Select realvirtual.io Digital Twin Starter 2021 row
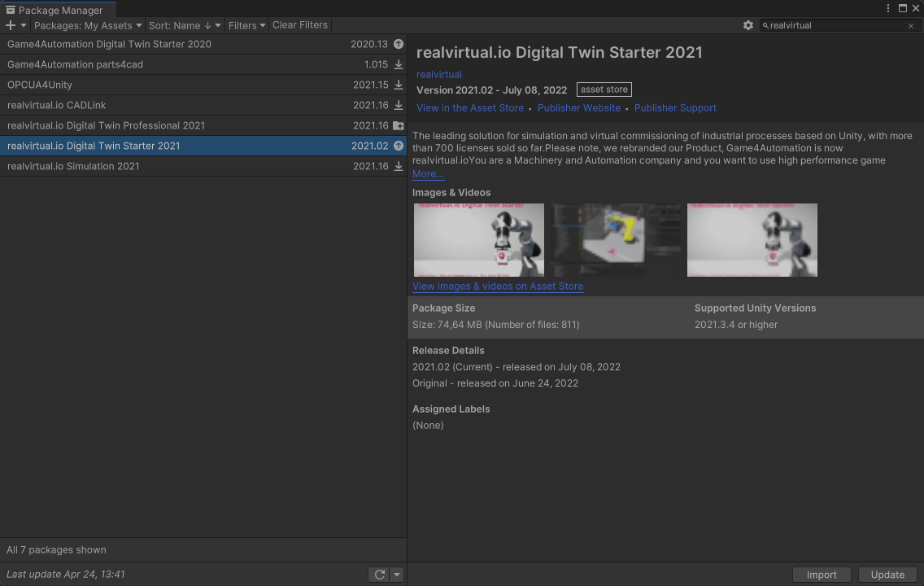This screenshot has height=586, width=924. pyautogui.click(x=203, y=146)
